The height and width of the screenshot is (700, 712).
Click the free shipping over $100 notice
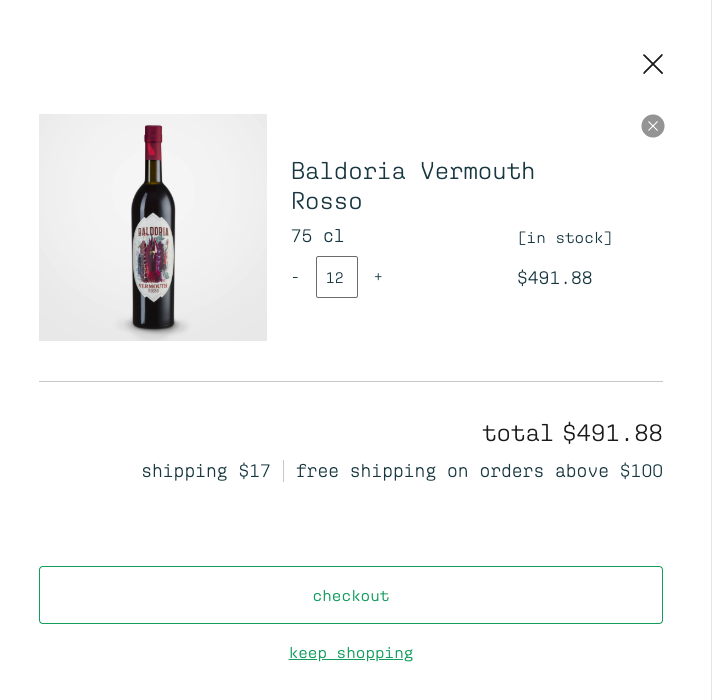(x=479, y=471)
